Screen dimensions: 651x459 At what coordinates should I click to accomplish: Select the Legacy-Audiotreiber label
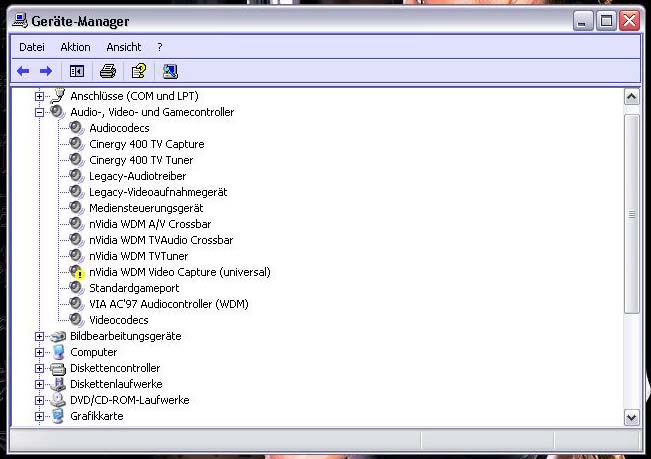(137, 176)
